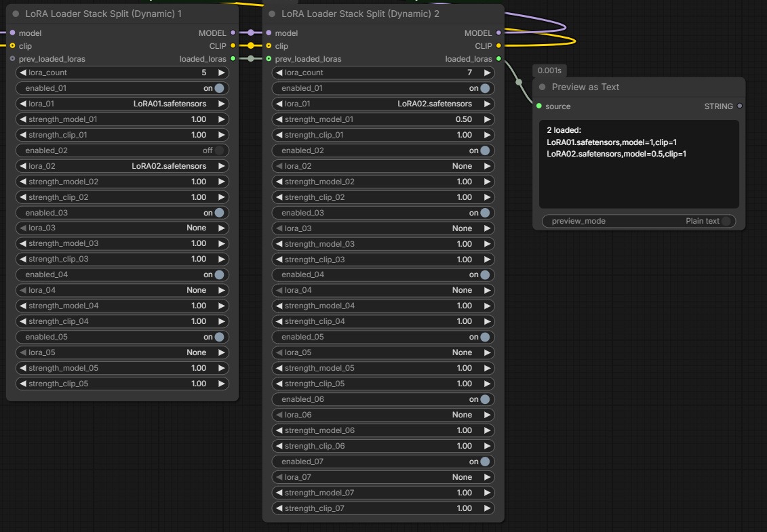Screen dimensions: 767x532
Task: Click strength_model_04 value field on node 2
Action: coord(383,306)
